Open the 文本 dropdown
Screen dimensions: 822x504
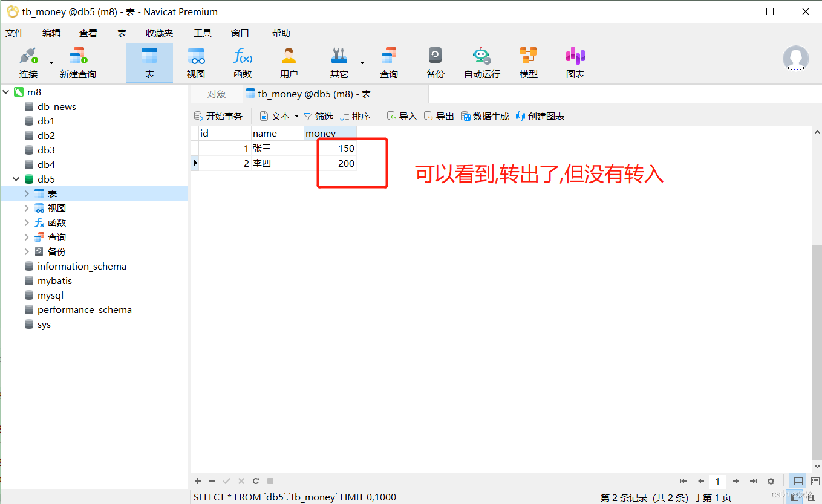point(279,116)
